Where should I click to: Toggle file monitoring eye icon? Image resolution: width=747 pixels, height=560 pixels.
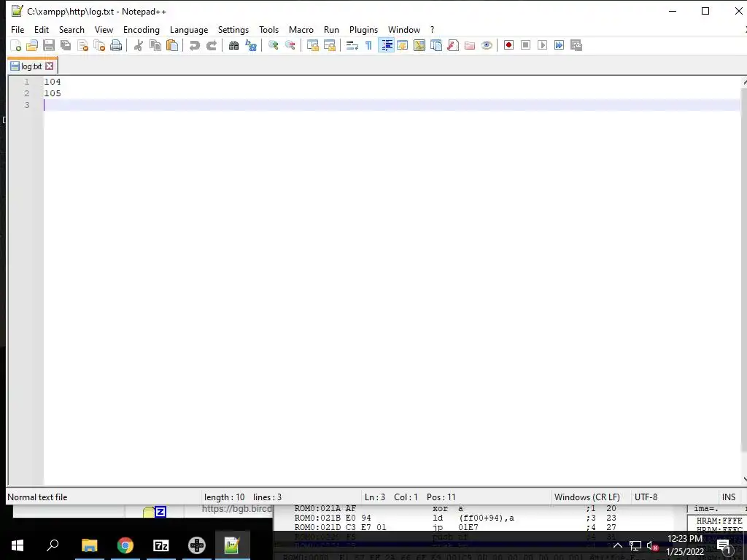click(487, 45)
